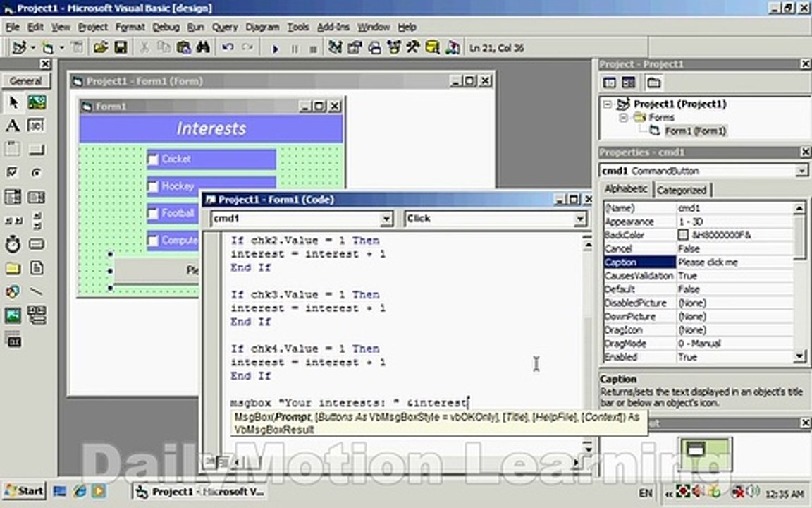This screenshot has width=812, height=508.
Task: Click the Windows Start button
Action: (25, 491)
